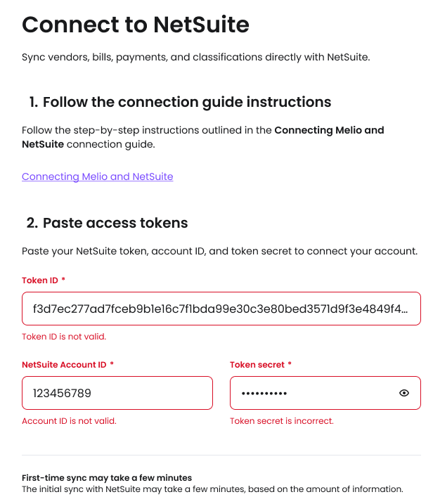
Task: Select the "Token ID is not valid" error
Action: [64, 337]
